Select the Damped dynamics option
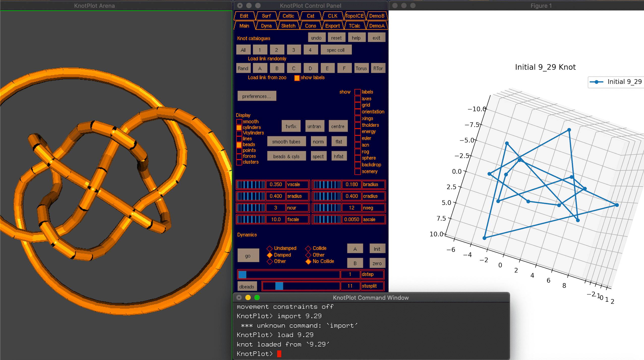 coord(270,255)
